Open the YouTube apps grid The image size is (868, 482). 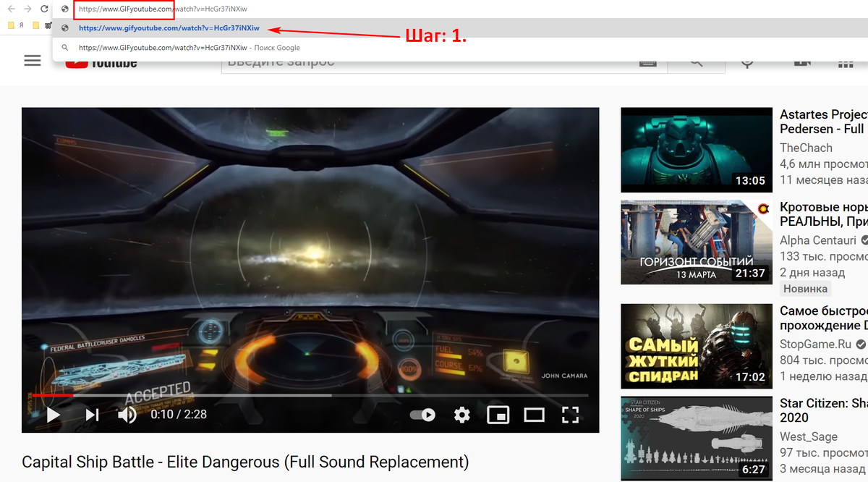845,64
